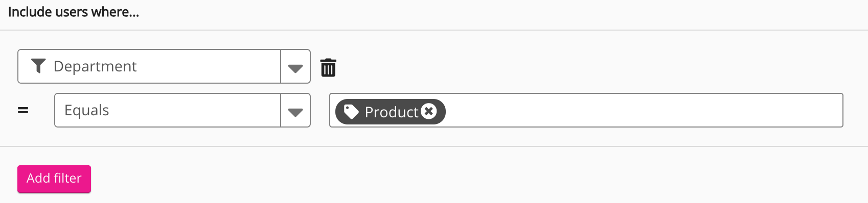Remove the Product tag via x icon

point(429,111)
